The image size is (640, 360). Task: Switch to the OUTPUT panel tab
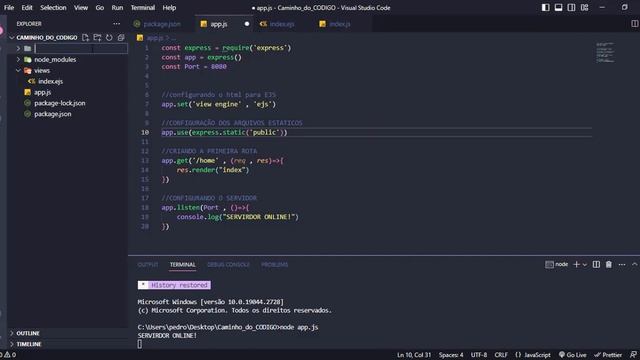148,264
